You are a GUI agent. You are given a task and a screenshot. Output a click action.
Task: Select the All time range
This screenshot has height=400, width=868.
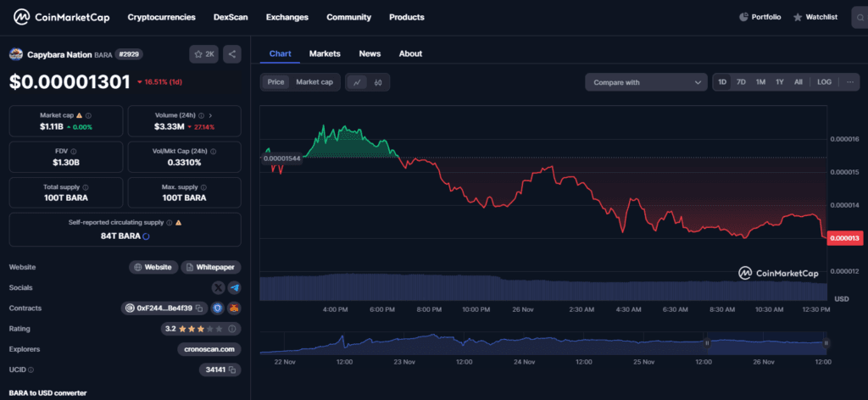click(x=798, y=82)
